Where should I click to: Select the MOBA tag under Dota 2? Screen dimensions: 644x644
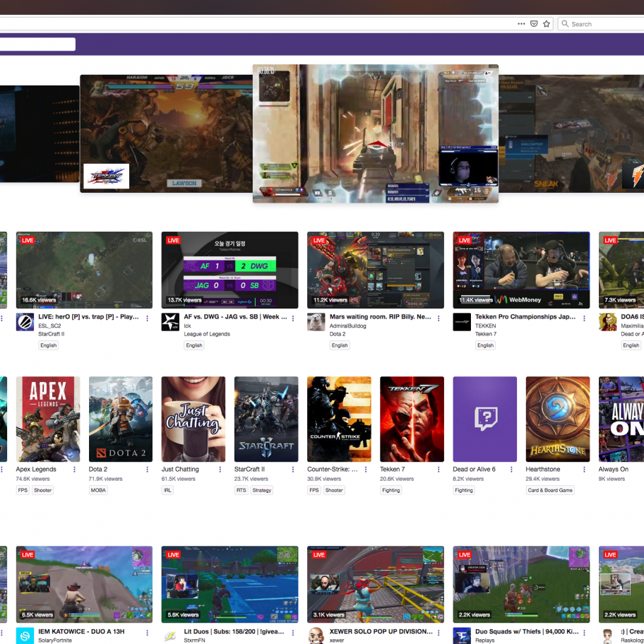98,490
